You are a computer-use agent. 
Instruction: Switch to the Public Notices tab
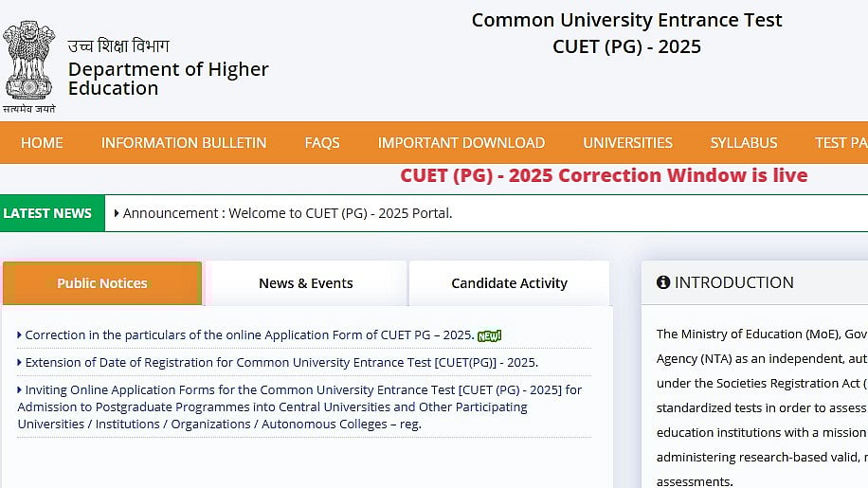coord(102,283)
